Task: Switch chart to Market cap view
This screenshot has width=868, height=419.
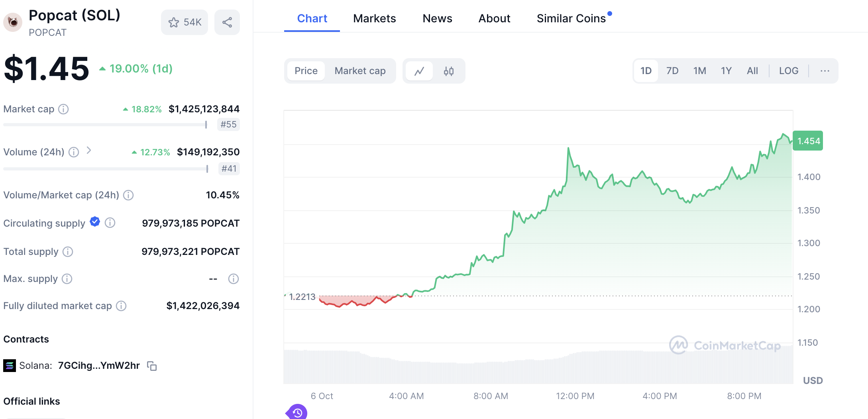Action: point(360,71)
